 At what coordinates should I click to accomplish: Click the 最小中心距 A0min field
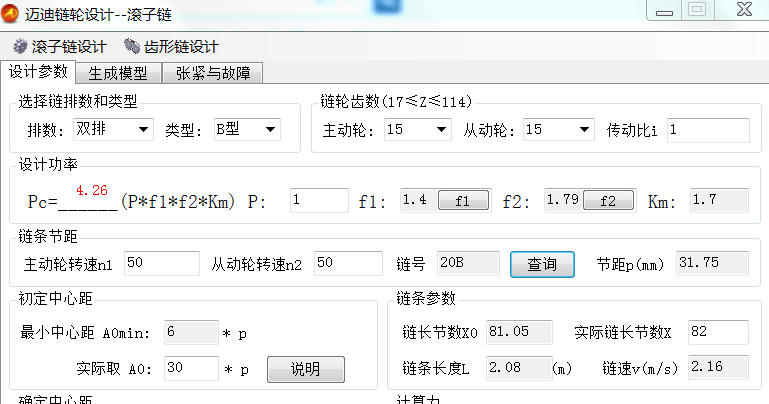click(191, 332)
